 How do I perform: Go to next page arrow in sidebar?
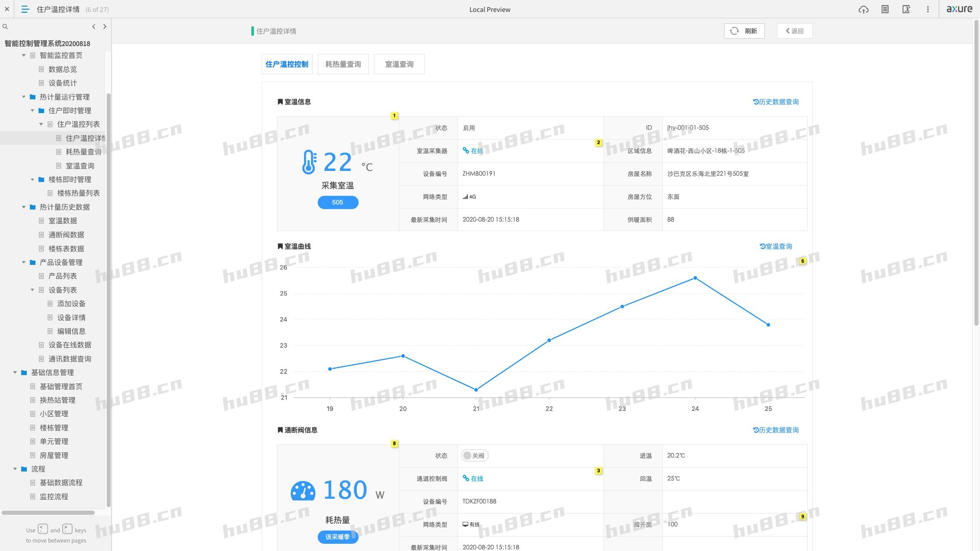[105, 26]
